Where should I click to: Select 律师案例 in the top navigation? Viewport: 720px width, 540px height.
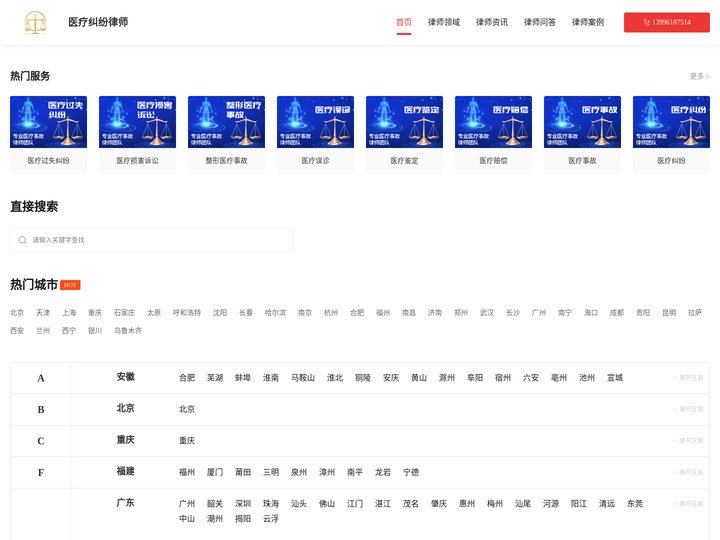(588, 22)
